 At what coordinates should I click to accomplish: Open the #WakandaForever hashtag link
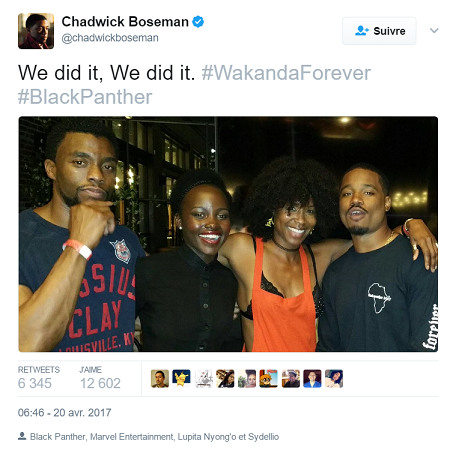pos(286,73)
